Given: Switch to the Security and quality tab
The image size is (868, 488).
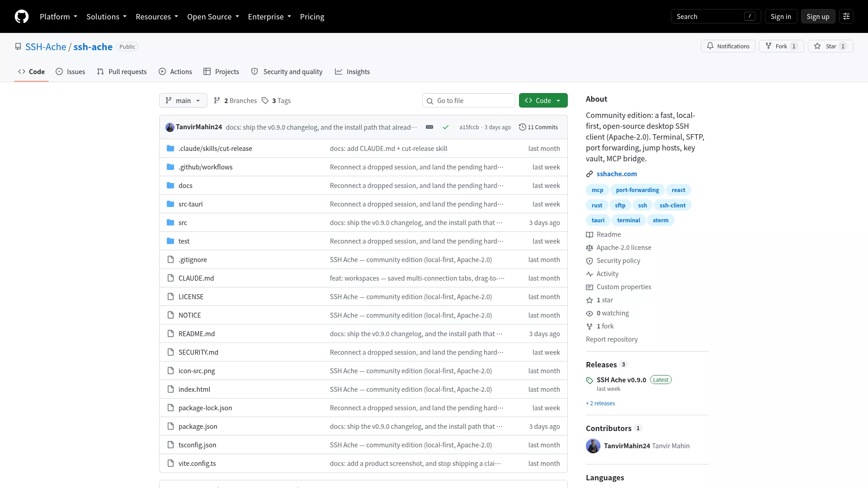Looking at the screenshot, I should [x=287, y=72].
